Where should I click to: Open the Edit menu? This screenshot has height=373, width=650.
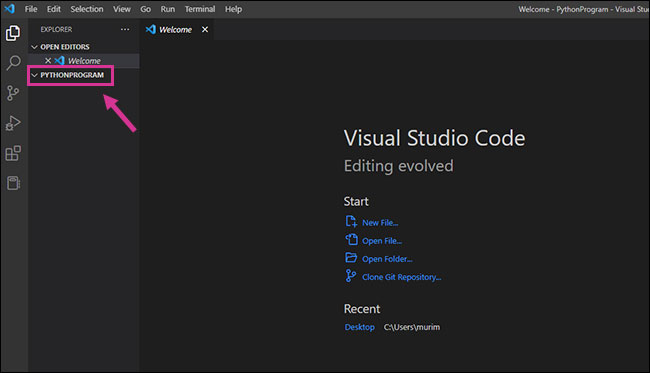[x=53, y=9]
